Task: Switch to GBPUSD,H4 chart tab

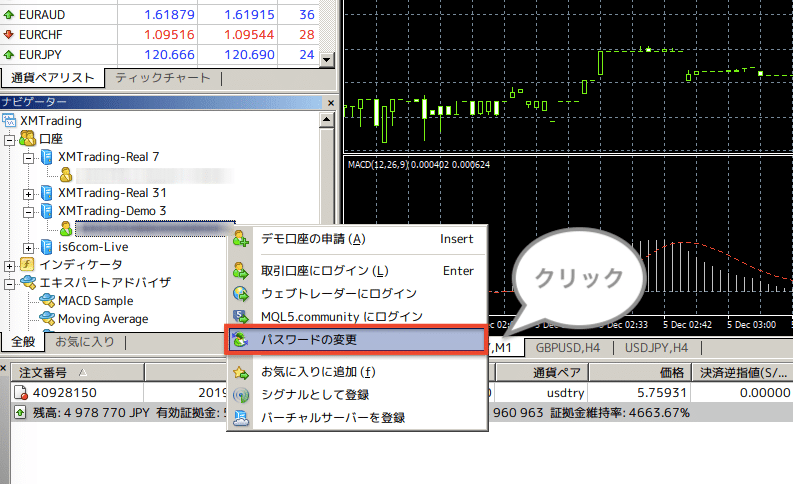Action: pos(568,348)
